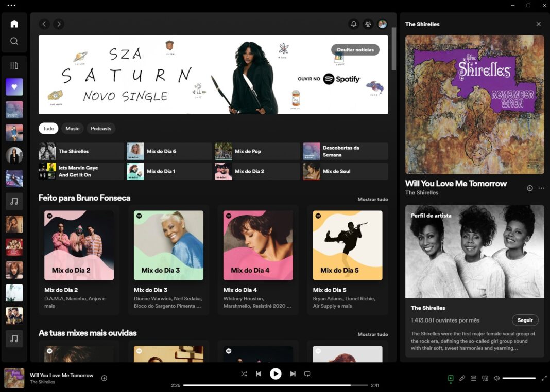Skip to the next track
The width and height of the screenshot is (550, 392).
point(293,374)
